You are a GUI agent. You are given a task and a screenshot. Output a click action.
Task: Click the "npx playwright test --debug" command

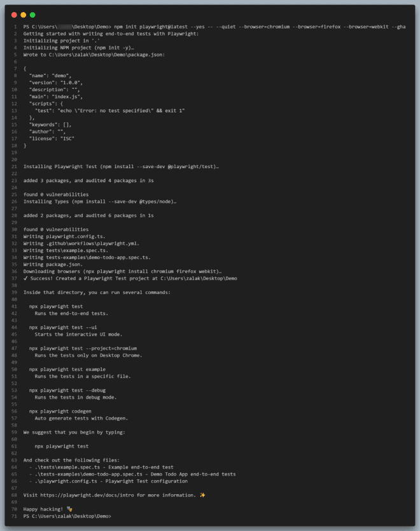coord(67,390)
